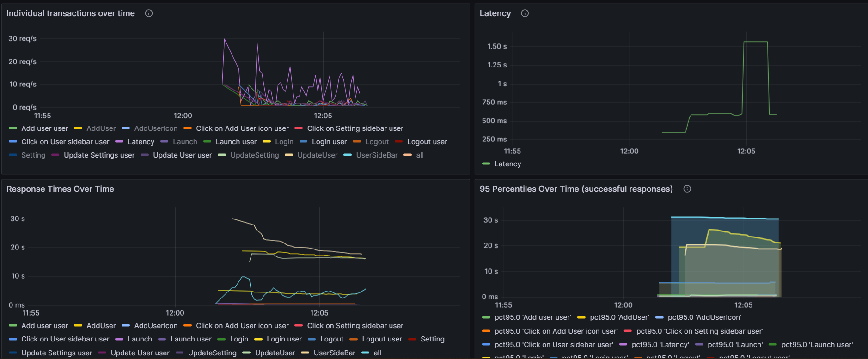This screenshot has width=868, height=359.
Task: Toggle the 'all' series in Response Times legend
Action: (377, 353)
